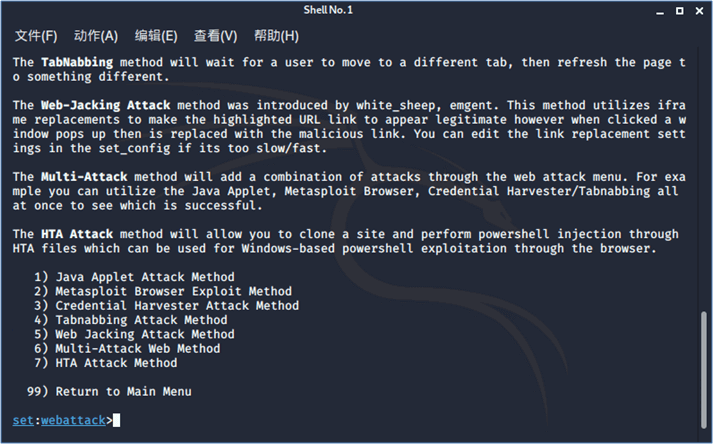Click option 3, Credential Harvester Attack Method
This screenshot has height=444, width=713.
165,306
